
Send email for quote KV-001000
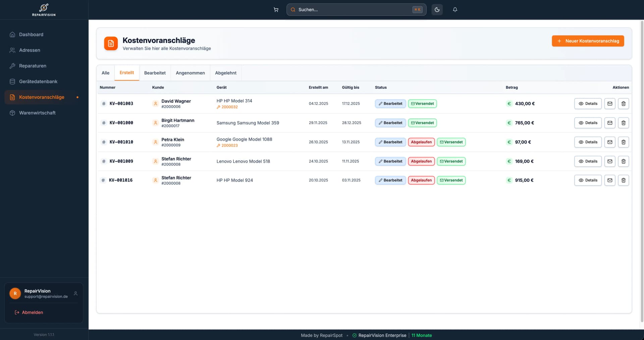609,123
